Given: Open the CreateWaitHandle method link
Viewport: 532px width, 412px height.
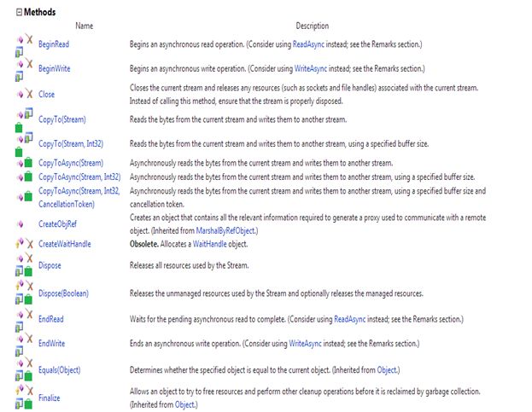Looking at the screenshot, I should click(x=64, y=244).
